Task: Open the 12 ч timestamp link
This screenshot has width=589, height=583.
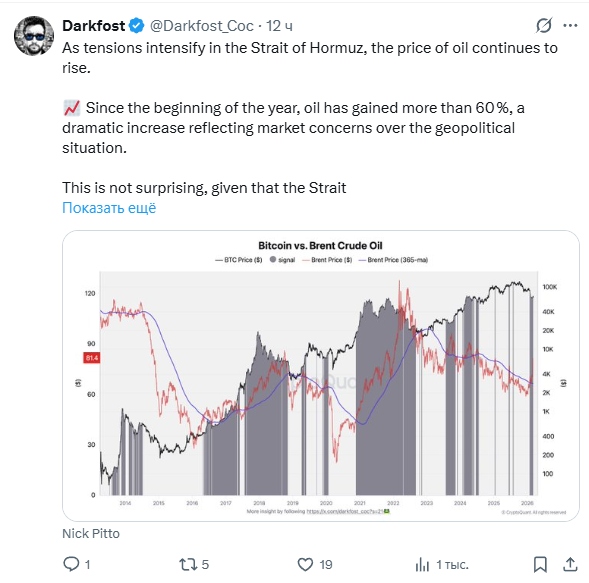Action: coord(279,26)
